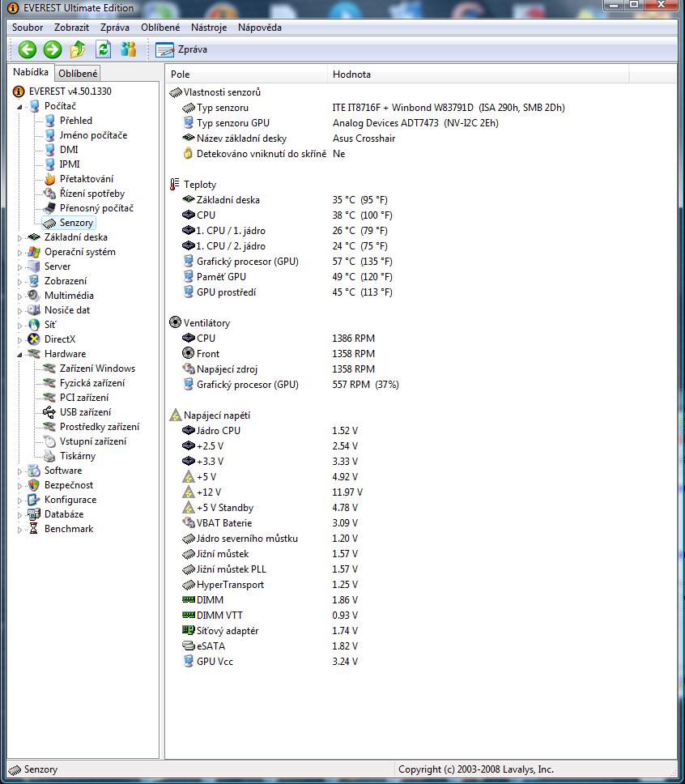This screenshot has height=784, width=685.
Task: Click the Multimédia speaker icon
Action: click(34, 296)
